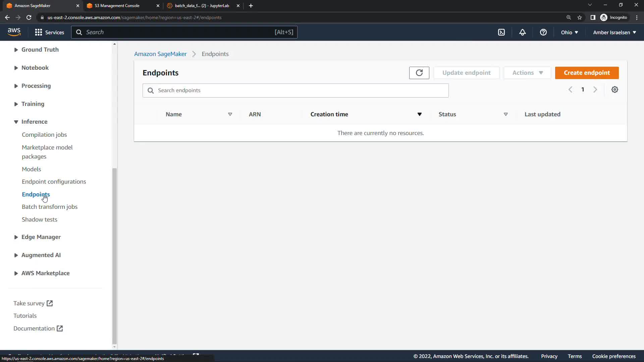644x362 pixels.
Task: Switch to S3 Management Console tab
Action: 123,6
